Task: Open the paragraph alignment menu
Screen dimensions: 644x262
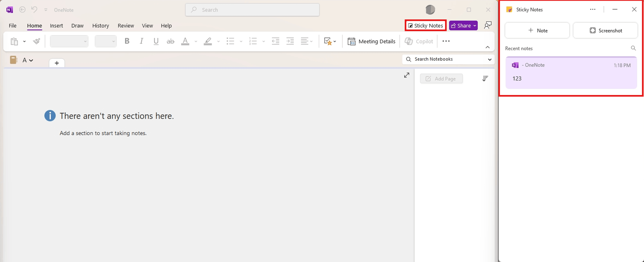Action: [x=307, y=41]
